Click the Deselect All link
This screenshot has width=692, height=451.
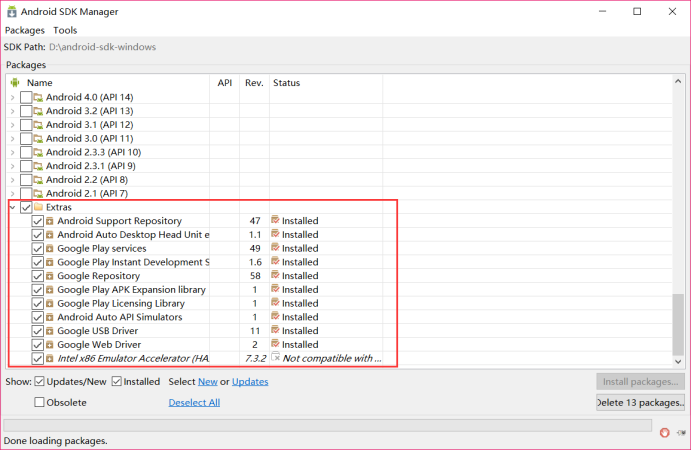coord(194,402)
